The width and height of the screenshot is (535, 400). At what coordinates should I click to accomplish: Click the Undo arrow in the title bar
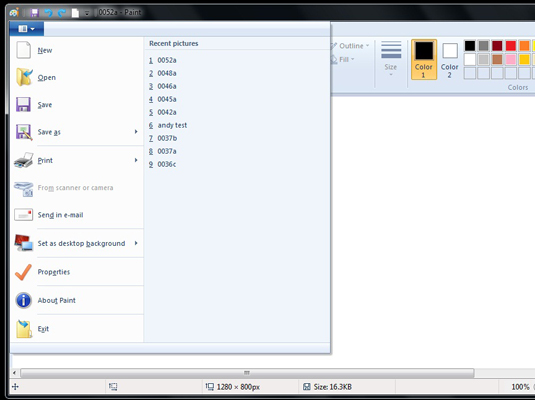coord(48,13)
